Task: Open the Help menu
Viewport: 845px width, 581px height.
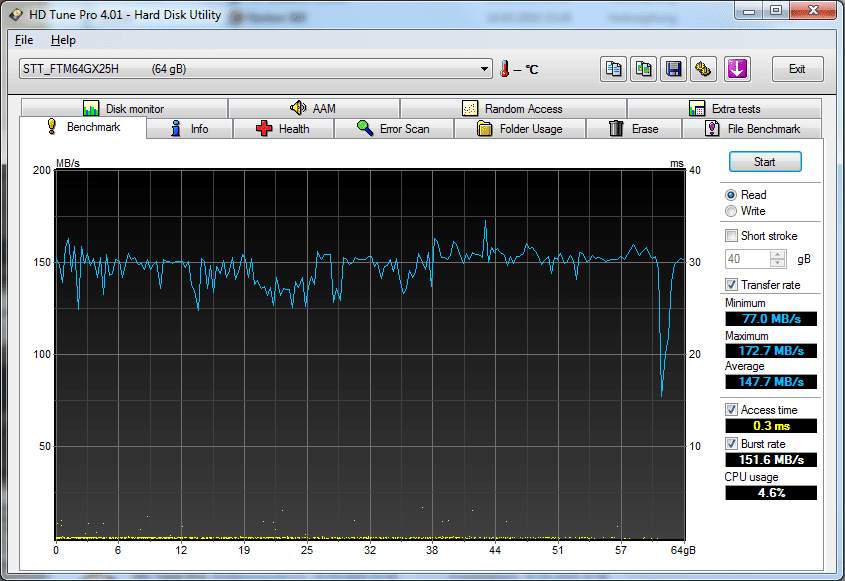Action: (x=63, y=40)
